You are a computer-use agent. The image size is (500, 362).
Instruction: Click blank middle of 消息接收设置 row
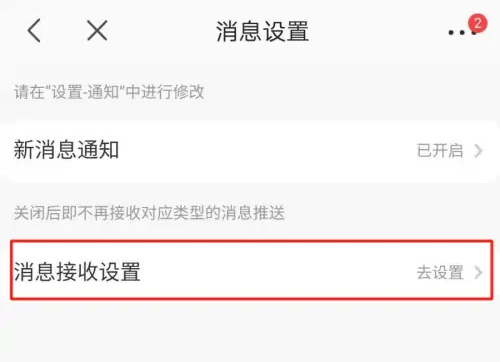tap(277, 271)
